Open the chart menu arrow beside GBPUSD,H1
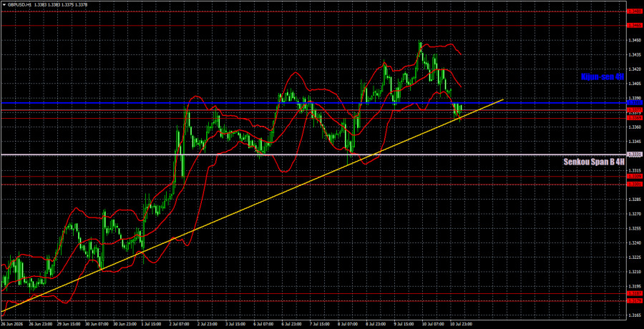Screen dimensions: 644x329 [4, 4]
